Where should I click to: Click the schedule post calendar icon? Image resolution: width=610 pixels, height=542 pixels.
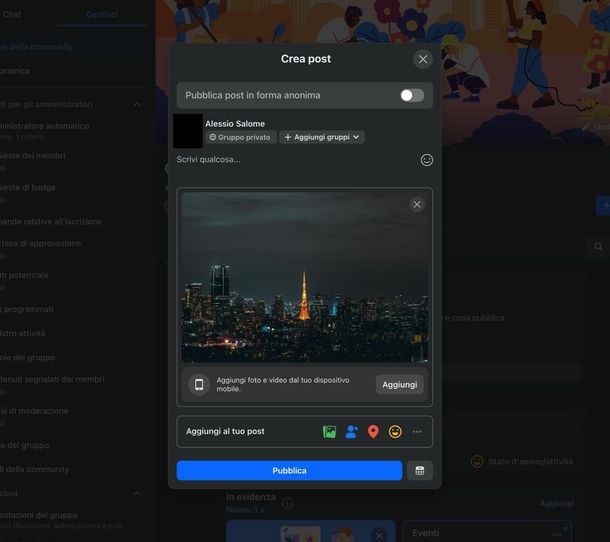420,470
